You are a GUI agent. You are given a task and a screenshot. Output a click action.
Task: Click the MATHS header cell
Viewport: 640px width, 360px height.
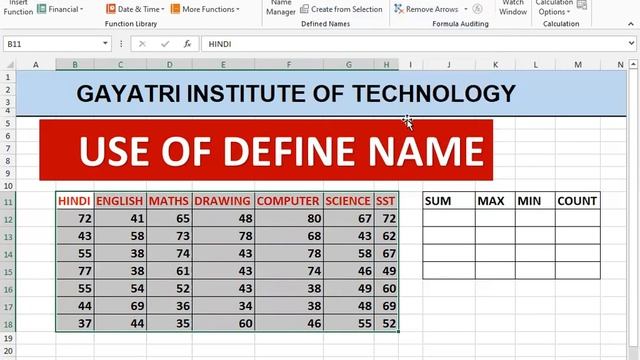[169, 201]
